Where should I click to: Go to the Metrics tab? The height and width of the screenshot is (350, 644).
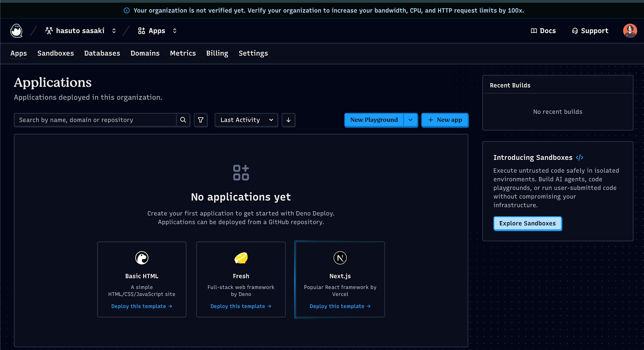point(183,53)
